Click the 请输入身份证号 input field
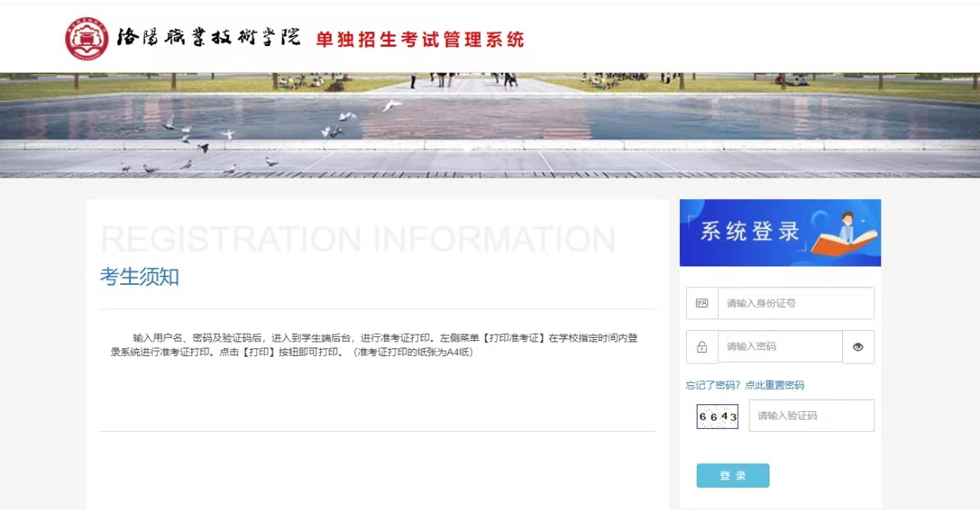Viewport: 980px width, 510px height. click(795, 303)
